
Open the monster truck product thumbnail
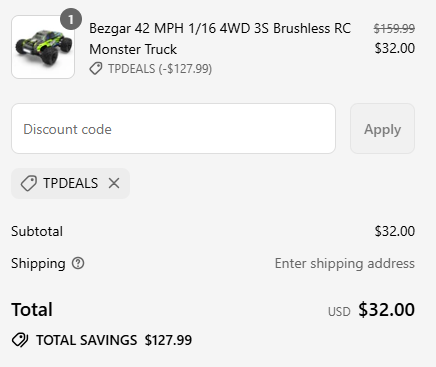click(43, 47)
